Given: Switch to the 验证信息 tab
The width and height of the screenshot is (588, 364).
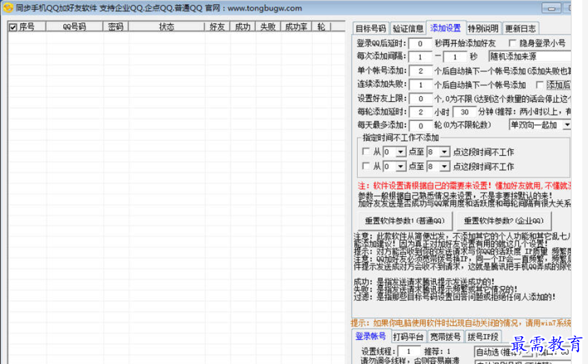Looking at the screenshot, I should (408, 28).
